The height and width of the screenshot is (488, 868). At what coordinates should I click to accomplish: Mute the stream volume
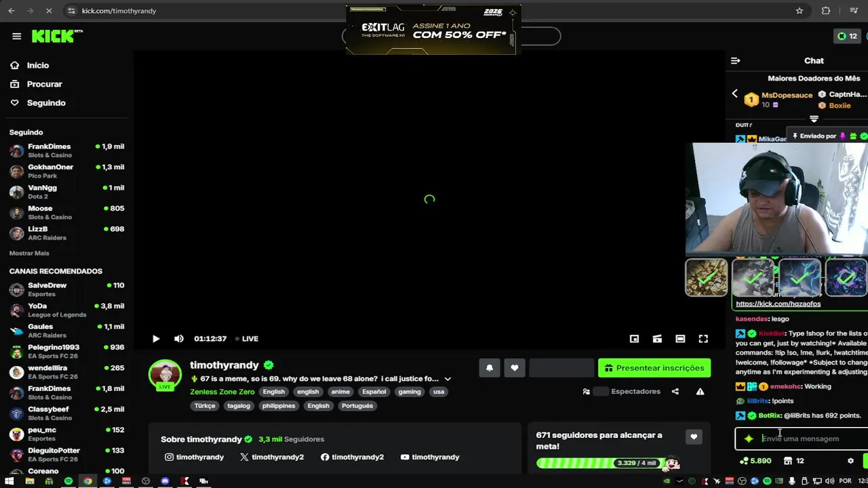[x=179, y=339]
